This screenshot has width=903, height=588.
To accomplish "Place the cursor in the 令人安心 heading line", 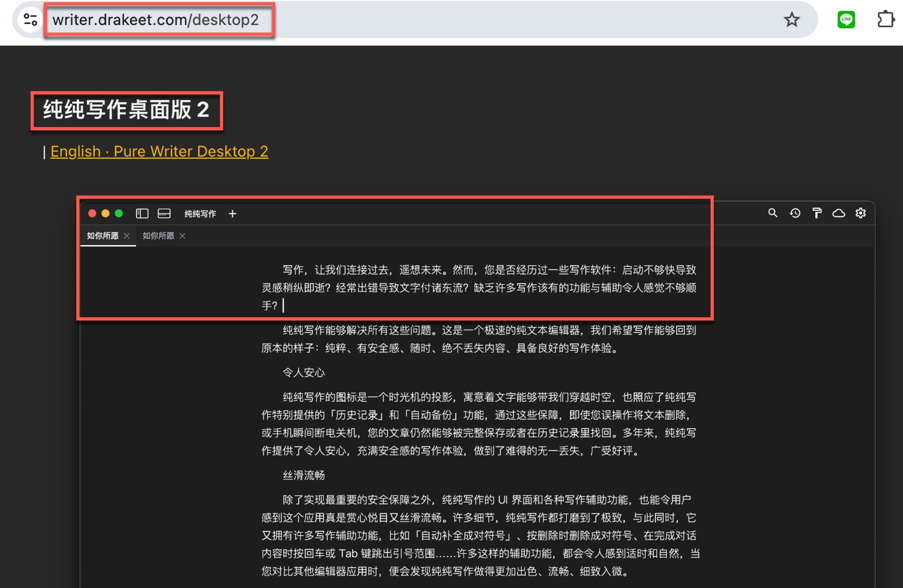I will (304, 373).
